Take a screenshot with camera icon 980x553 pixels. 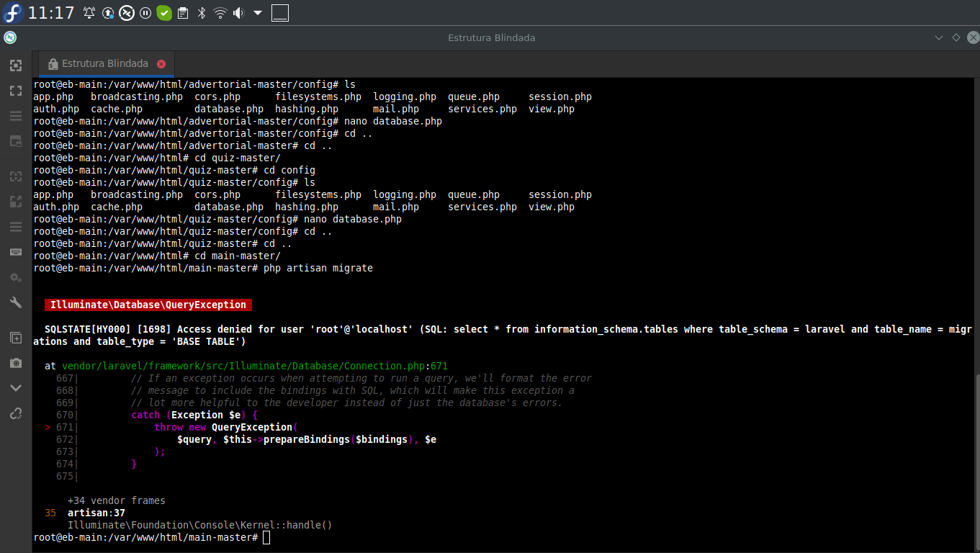coord(15,363)
